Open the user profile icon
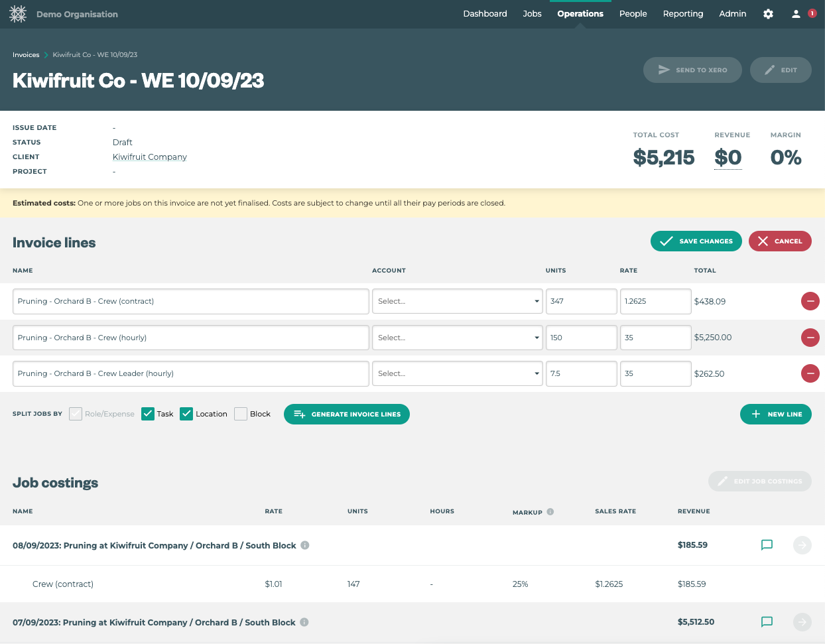 tap(796, 14)
